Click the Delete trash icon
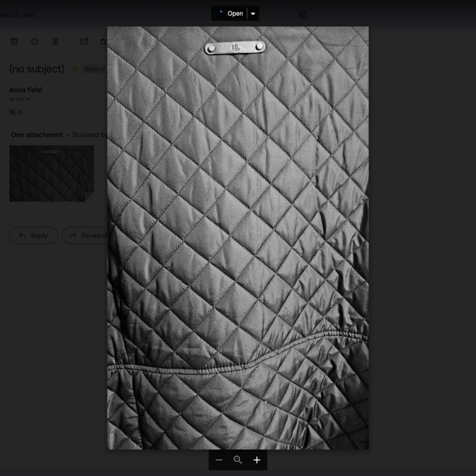 click(x=55, y=42)
